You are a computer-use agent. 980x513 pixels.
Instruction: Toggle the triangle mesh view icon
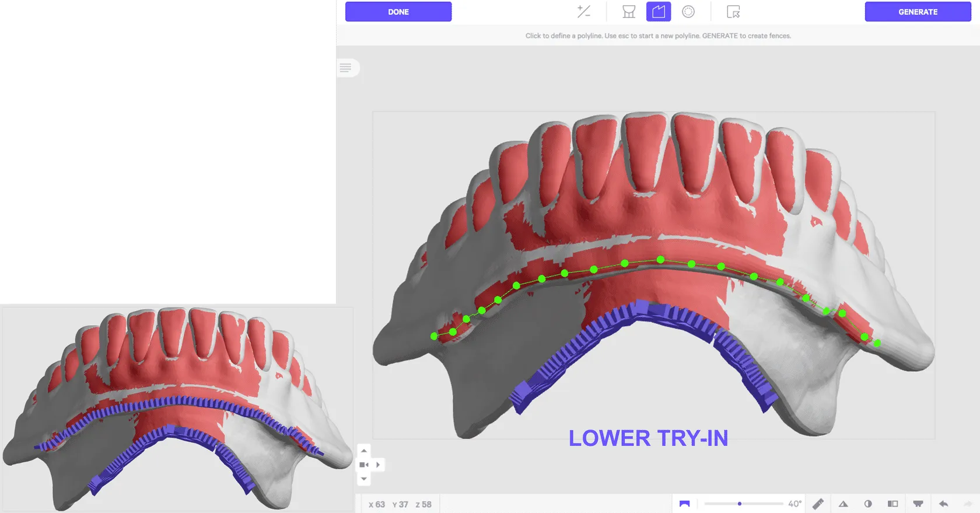tap(843, 504)
